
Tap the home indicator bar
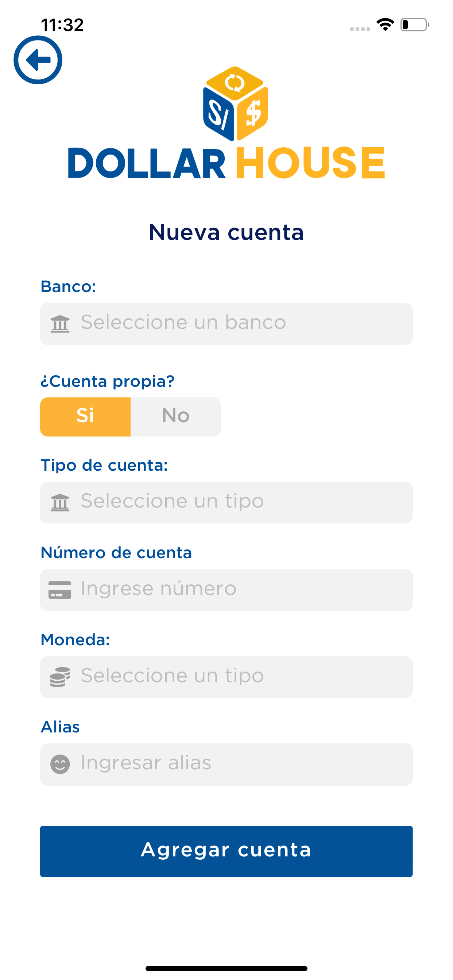[x=226, y=968]
